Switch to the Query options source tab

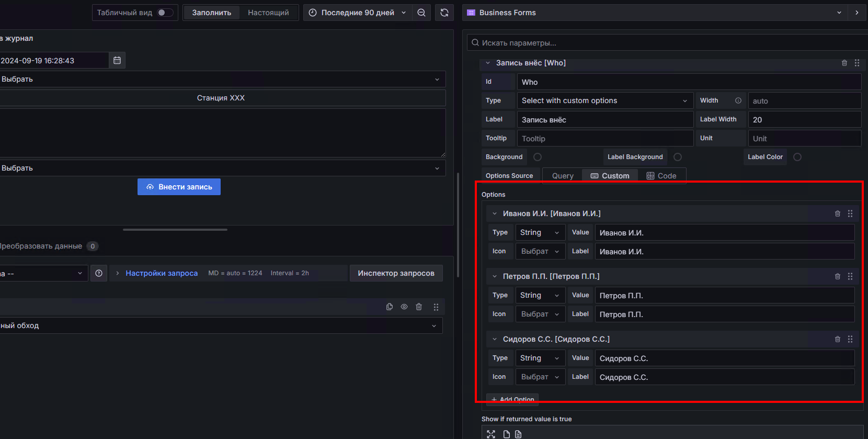point(563,176)
